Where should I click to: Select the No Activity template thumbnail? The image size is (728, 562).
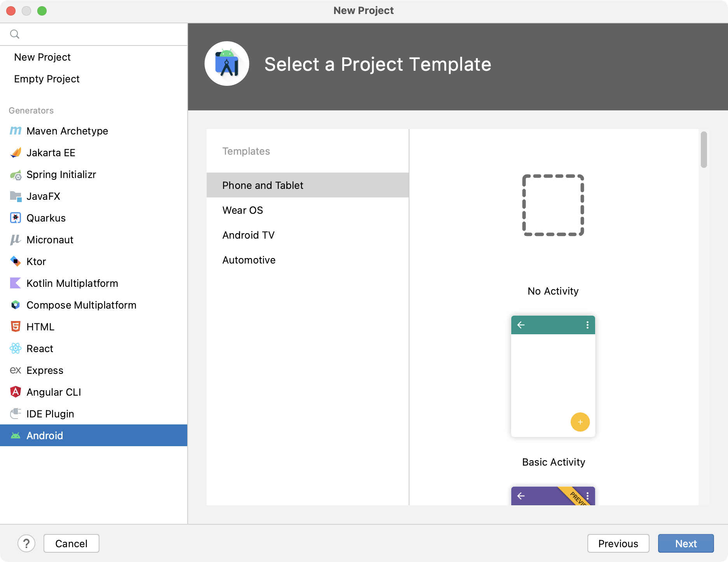(x=553, y=205)
